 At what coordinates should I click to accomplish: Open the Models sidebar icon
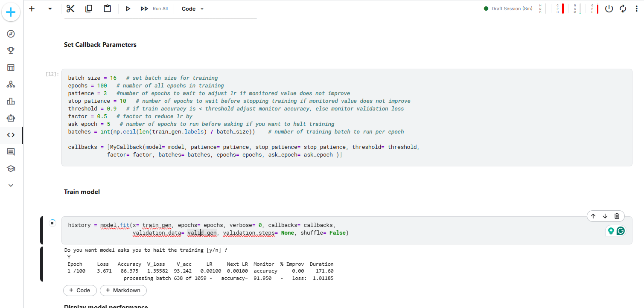click(11, 84)
